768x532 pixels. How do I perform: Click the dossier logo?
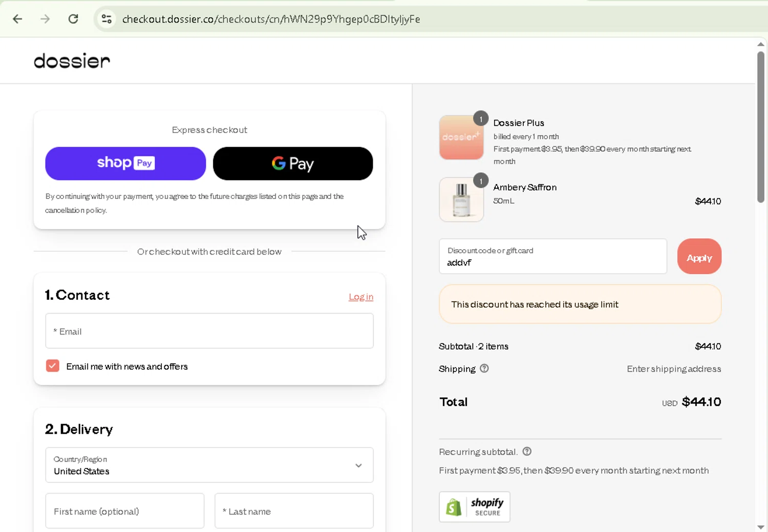(72, 61)
